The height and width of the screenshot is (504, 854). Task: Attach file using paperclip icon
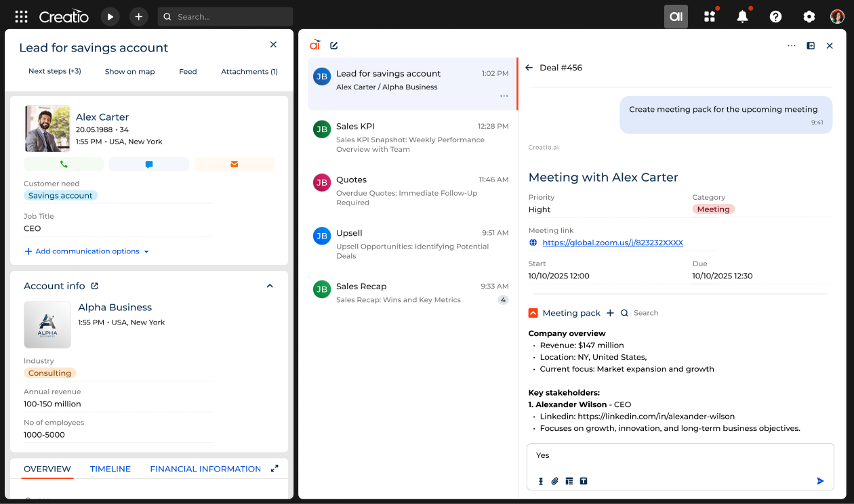554,481
